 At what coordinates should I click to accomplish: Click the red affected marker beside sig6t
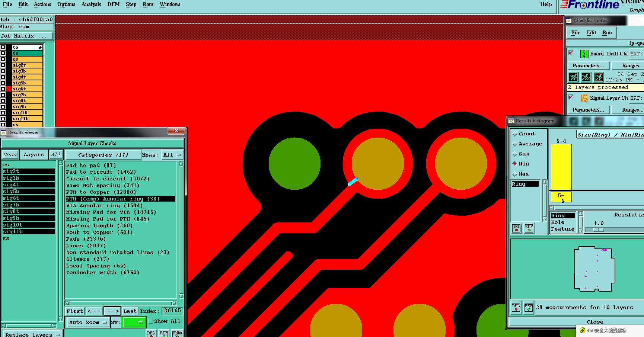point(9,89)
